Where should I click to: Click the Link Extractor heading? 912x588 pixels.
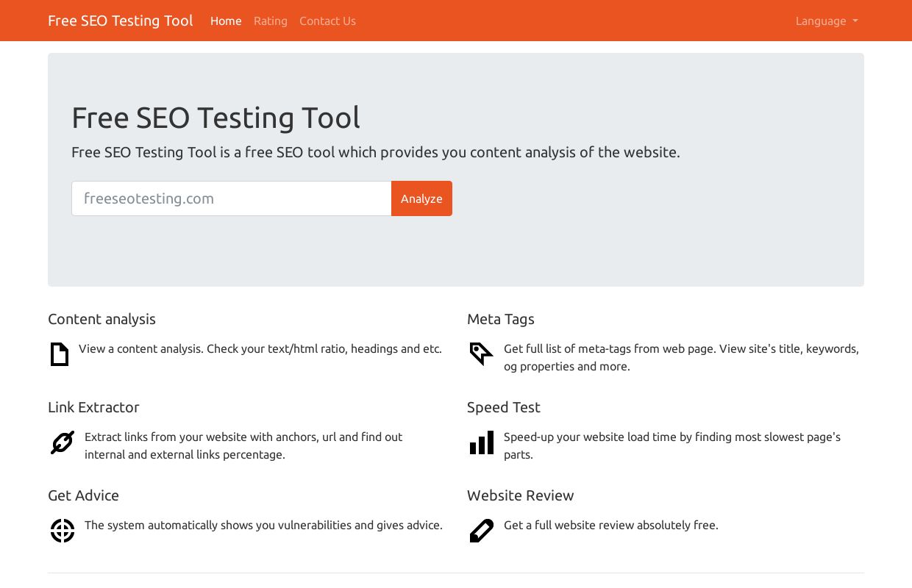[x=93, y=407]
